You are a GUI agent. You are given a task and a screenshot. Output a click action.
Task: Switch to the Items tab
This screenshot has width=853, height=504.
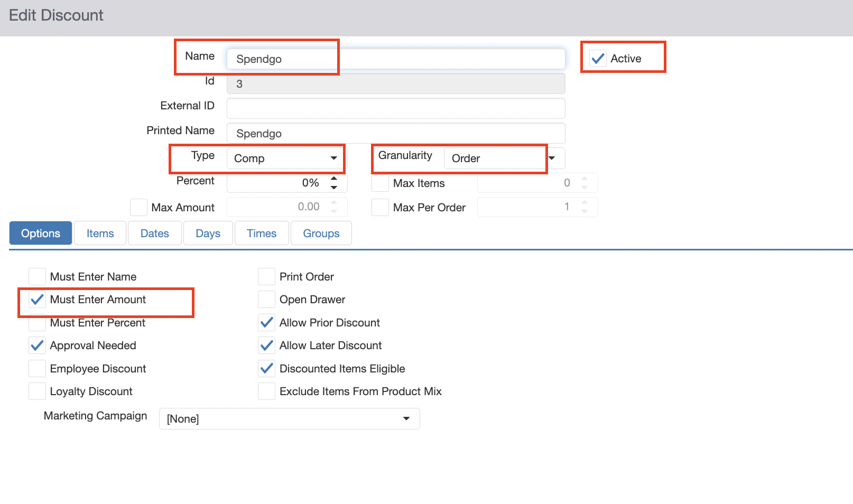click(x=100, y=234)
